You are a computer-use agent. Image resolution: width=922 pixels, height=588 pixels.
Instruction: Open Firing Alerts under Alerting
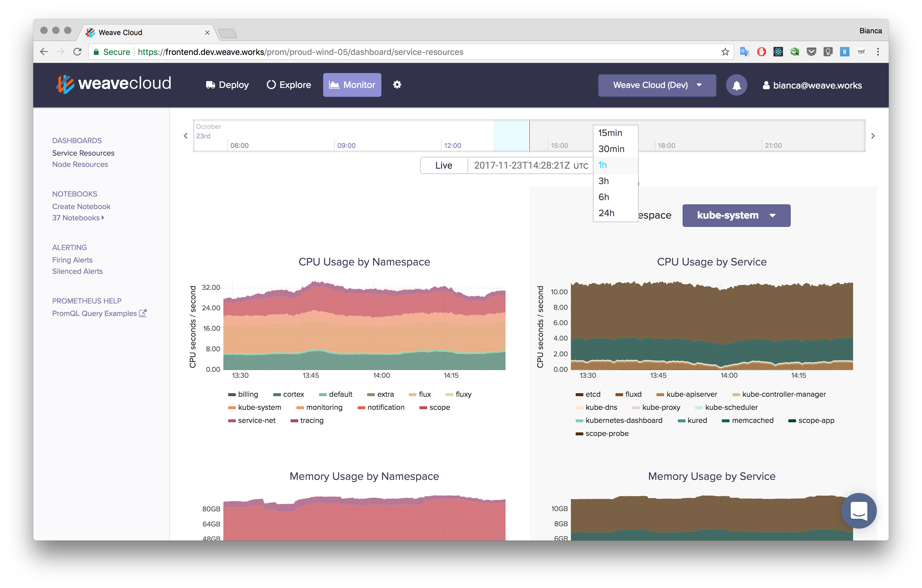pyautogui.click(x=72, y=260)
